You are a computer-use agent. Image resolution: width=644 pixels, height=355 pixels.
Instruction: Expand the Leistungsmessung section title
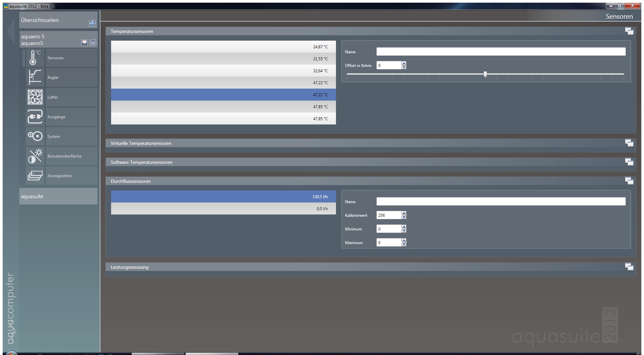click(x=129, y=267)
